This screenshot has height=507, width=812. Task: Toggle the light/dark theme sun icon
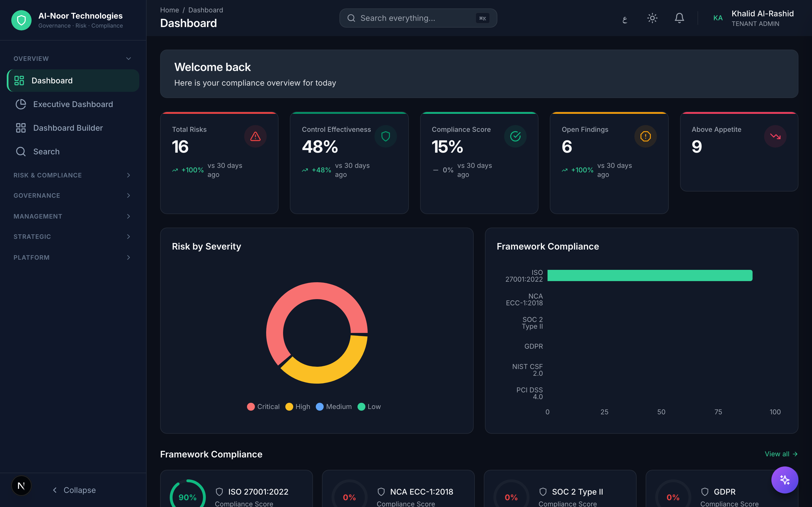(x=652, y=18)
